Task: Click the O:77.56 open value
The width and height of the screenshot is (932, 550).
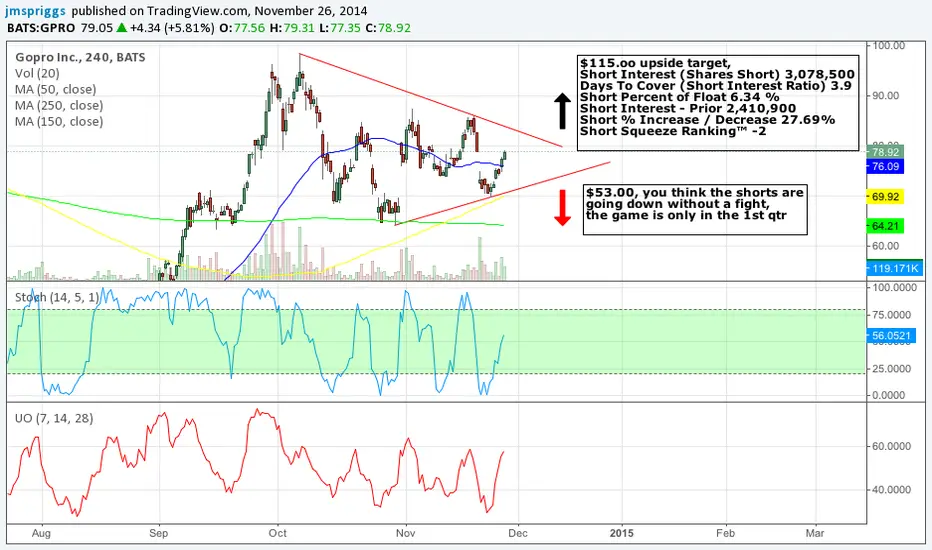Action: pos(242,28)
